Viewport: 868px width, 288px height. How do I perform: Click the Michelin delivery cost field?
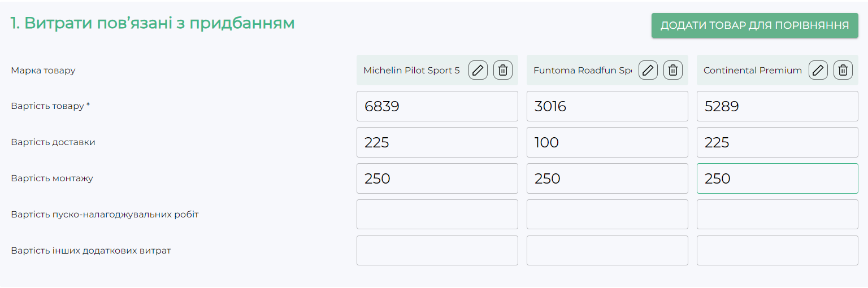[x=437, y=142]
